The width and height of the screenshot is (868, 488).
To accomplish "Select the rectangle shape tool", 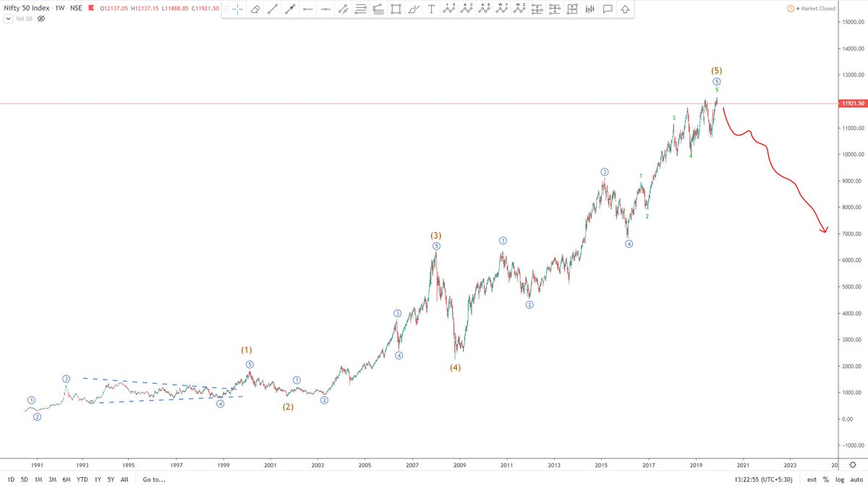I will coord(396,9).
